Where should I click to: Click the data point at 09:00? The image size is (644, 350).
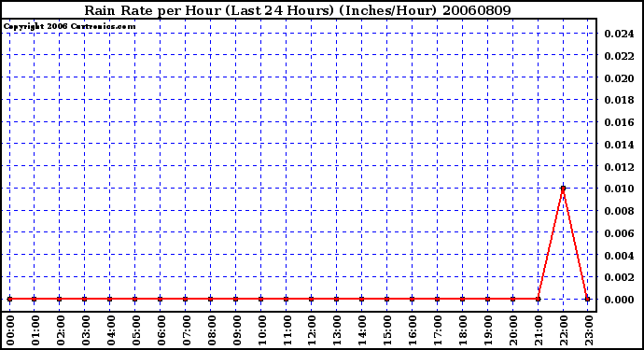(236, 299)
